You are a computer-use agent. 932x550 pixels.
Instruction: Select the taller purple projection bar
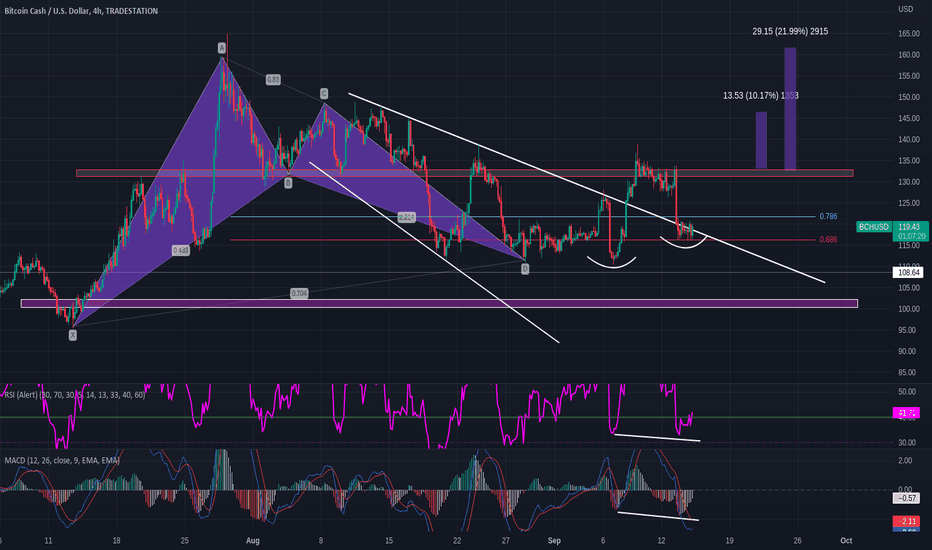790,109
